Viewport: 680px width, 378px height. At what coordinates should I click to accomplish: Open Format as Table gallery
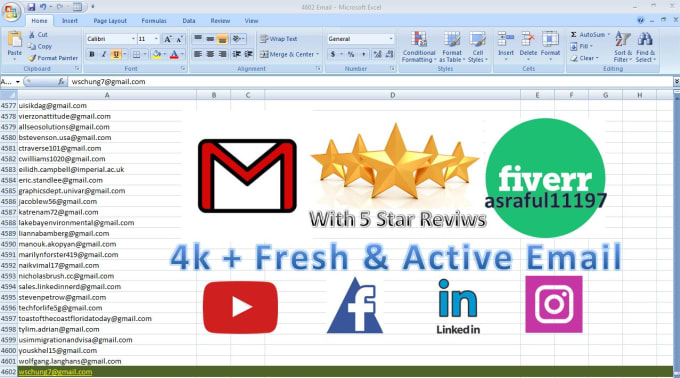coord(451,47)
